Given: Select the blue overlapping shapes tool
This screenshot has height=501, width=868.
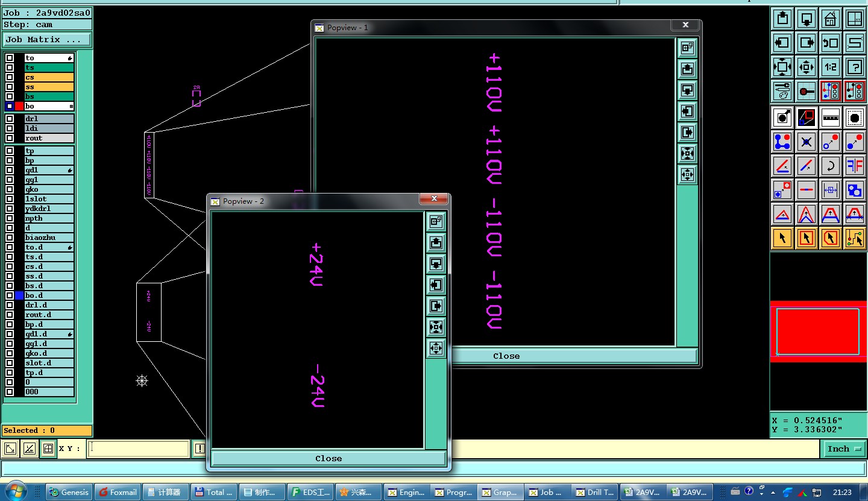Looking at the screenshot, I should 855,190.
